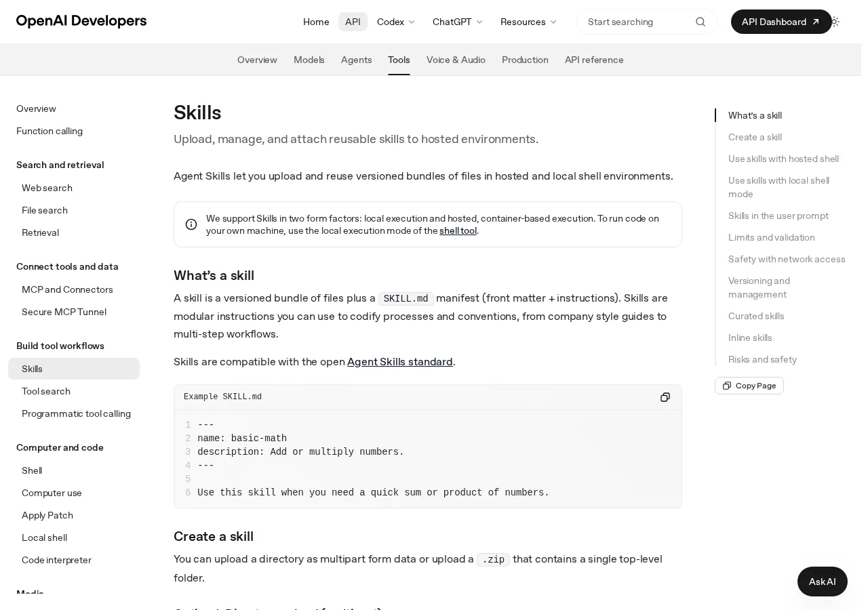The width and height of the screenshot is (868, 610).
Task: Click the OpenAI Developers logo
Action: [81, 22]
